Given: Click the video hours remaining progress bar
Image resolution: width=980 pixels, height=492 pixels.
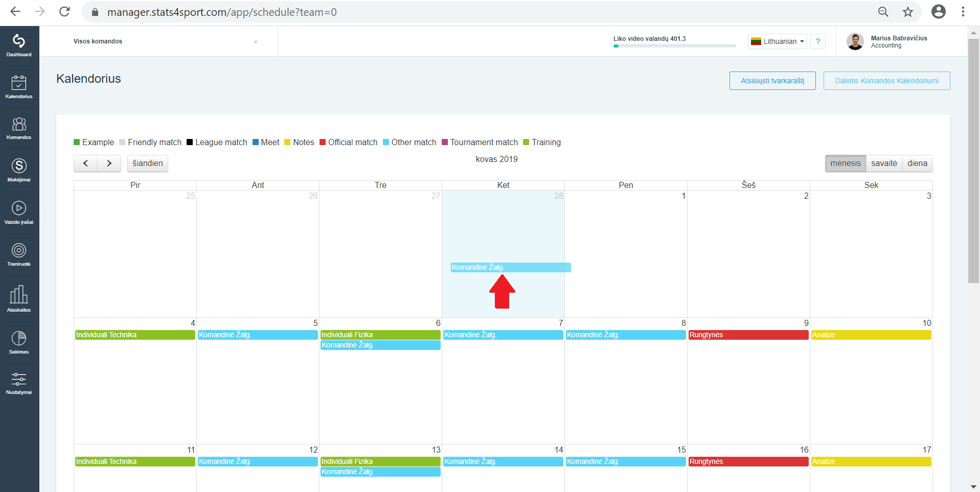Looking at the screenshot, I should coord(675,46).
